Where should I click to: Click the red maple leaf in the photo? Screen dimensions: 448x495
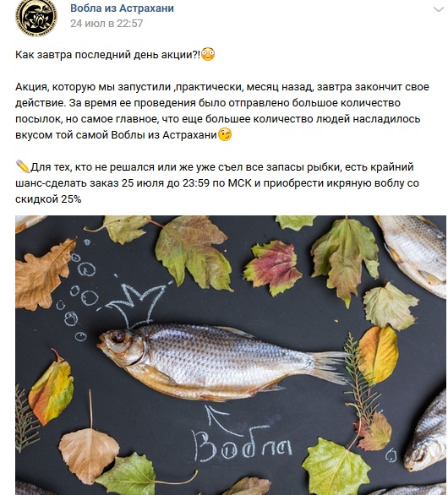(x=272, y=267)
